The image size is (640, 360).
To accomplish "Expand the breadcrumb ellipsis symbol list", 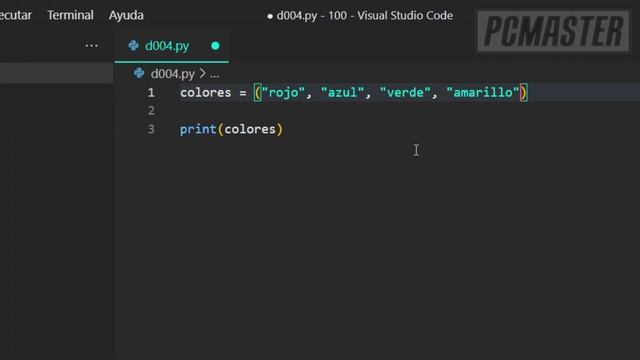I will click(215, 75).
